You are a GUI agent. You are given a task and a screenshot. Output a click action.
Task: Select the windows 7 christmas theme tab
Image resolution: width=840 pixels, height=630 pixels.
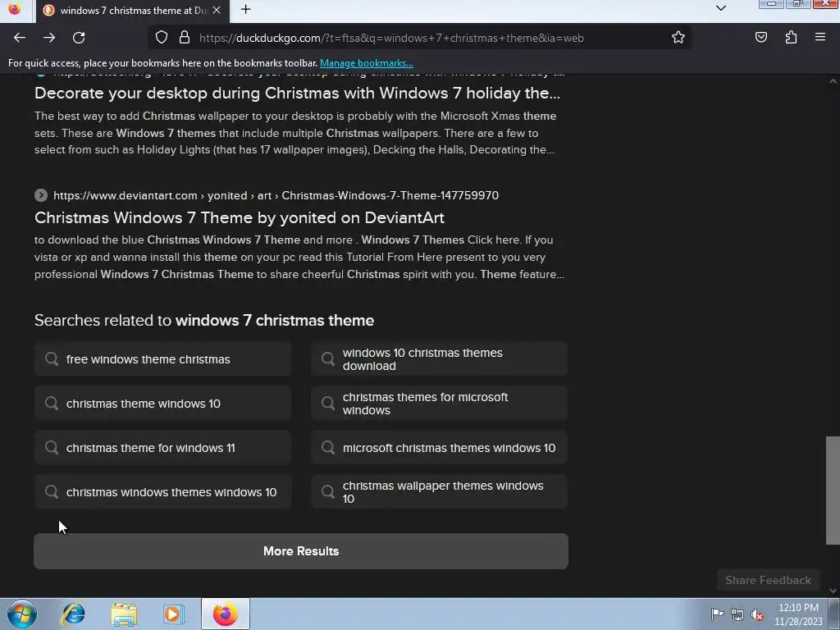(133, 11)
